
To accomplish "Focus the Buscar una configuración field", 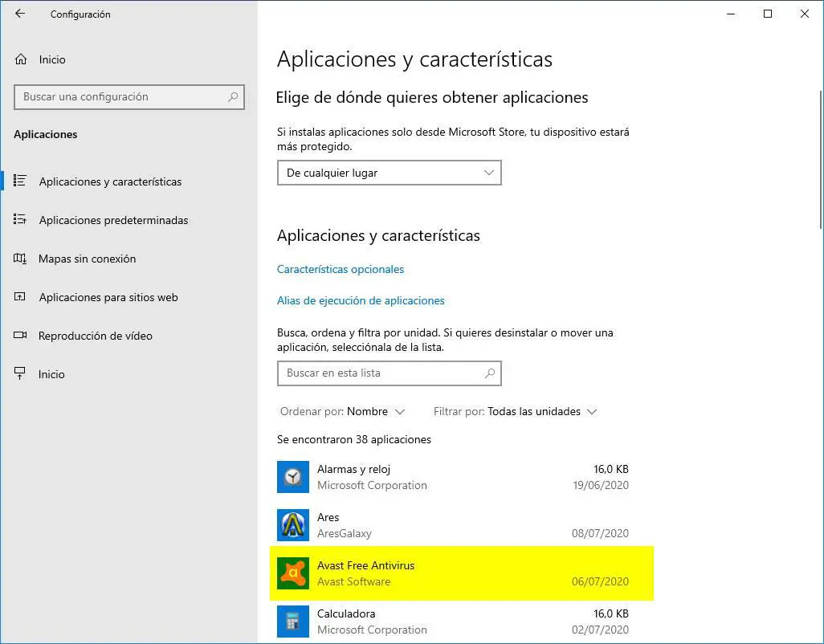I will pos(128,96).
